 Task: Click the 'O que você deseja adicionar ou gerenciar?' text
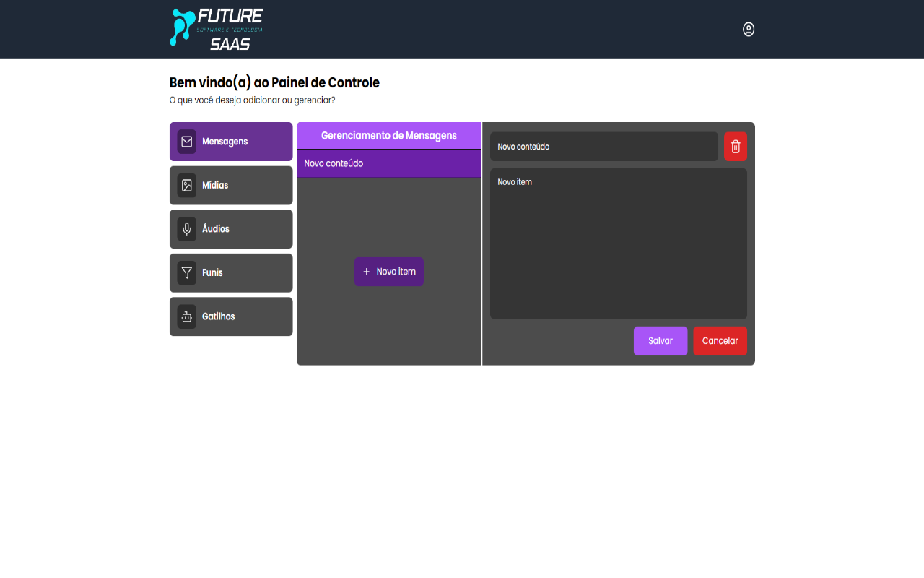(252, 100)
